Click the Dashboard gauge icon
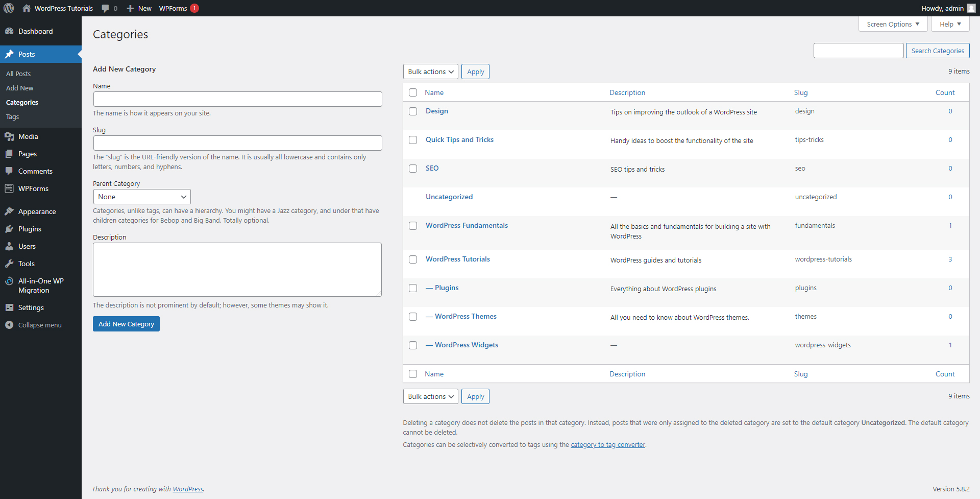Viewport: 980px width, 499px height. click(9, 31)
